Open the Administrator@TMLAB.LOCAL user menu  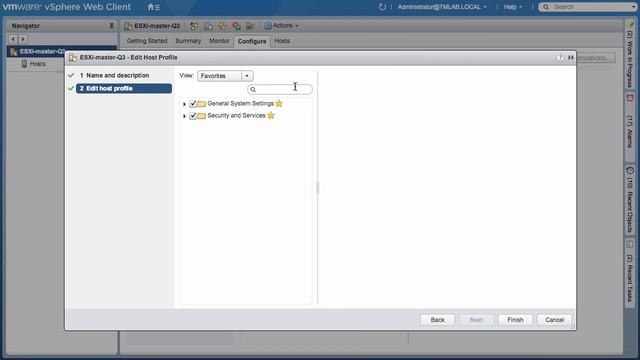coord(442,7)
